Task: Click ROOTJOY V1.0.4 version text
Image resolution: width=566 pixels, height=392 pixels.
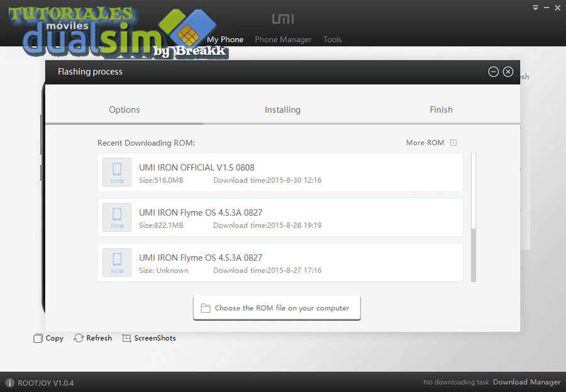Action: pos(46,383)
